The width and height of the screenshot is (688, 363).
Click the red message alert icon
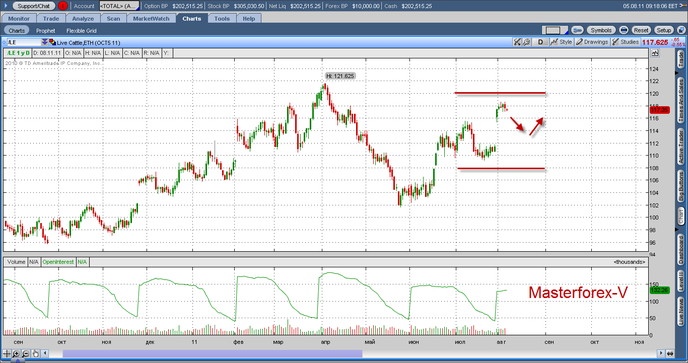coord(63,6)
